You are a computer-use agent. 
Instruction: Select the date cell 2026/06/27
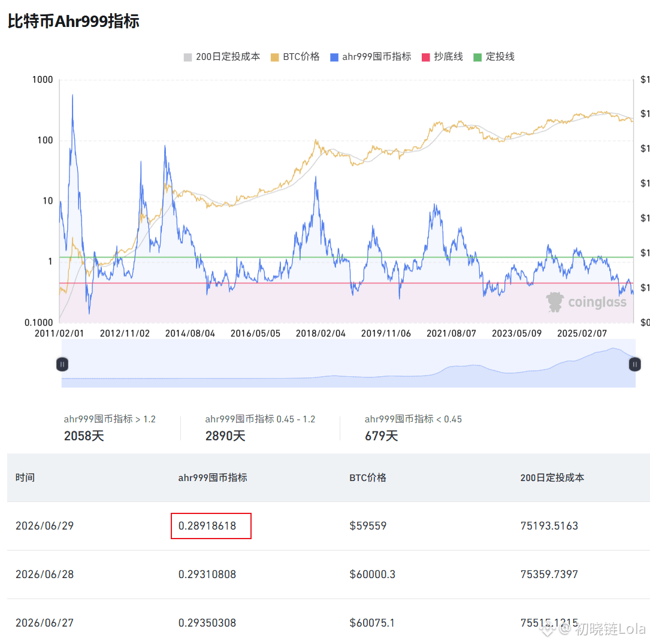pyautogui.click(x=45, y=623)
